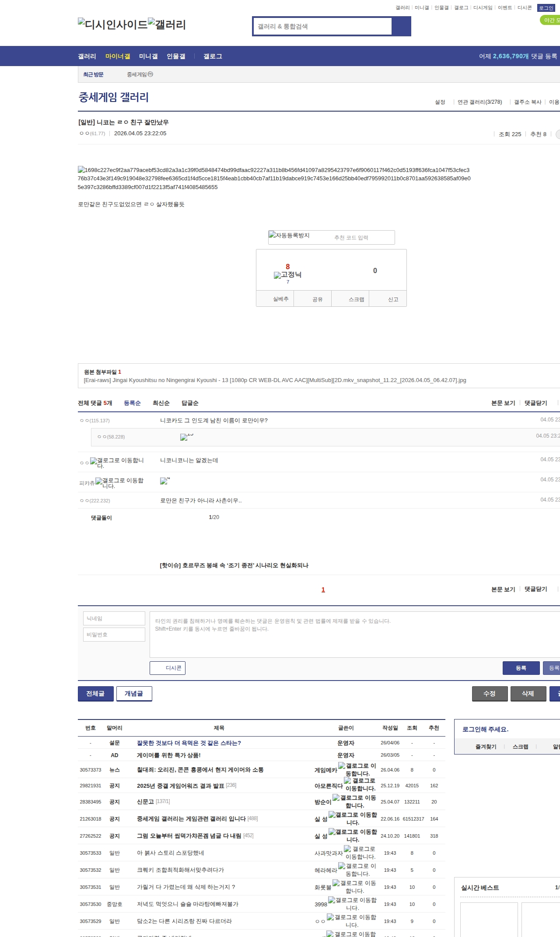Open gallog icon of 실 성 in row 21263018

353,818
